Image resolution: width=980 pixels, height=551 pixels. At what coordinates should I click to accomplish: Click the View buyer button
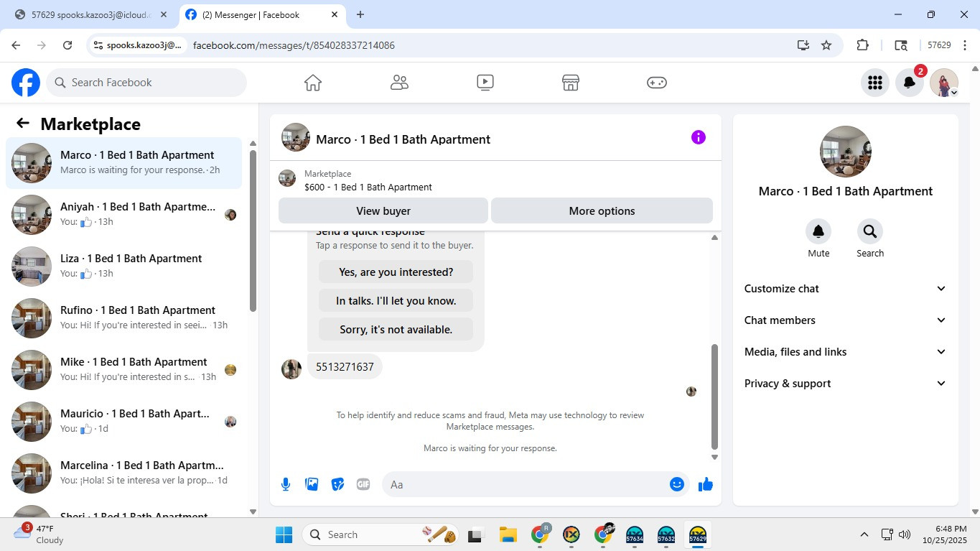point(383,210)
